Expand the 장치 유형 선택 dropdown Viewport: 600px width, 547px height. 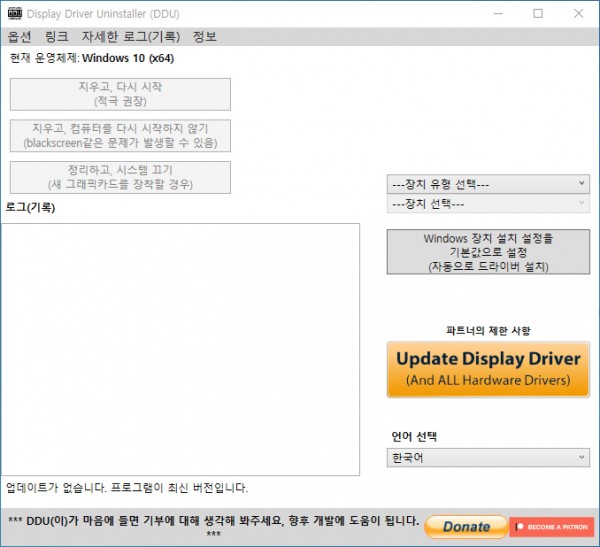click(x=488, y=185)
